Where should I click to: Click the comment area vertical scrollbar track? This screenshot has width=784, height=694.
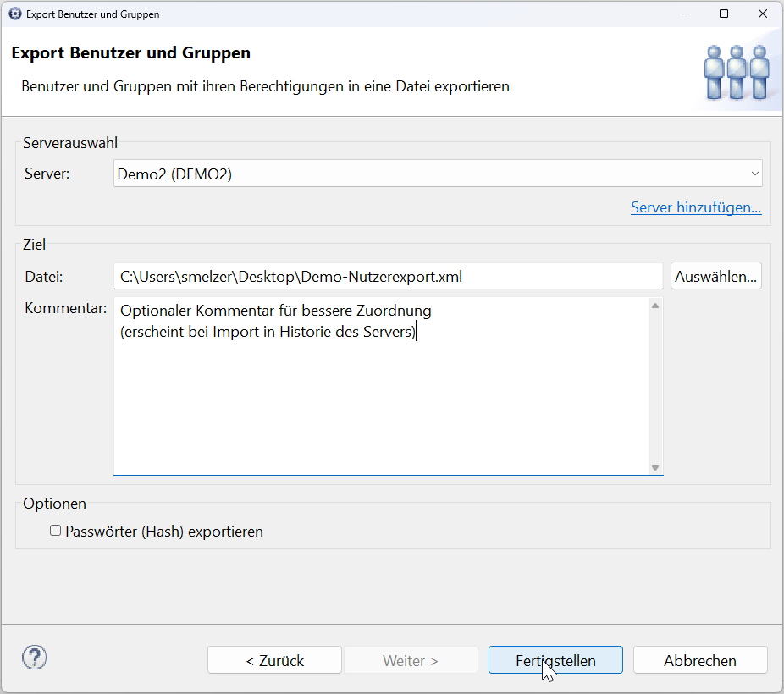tap(655, 386)
